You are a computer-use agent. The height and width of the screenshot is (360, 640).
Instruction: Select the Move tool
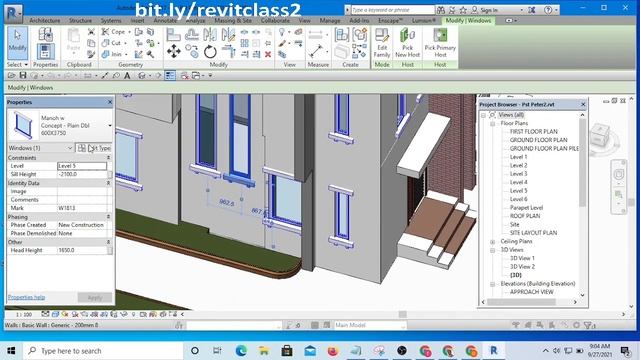(x=173, y=52)
